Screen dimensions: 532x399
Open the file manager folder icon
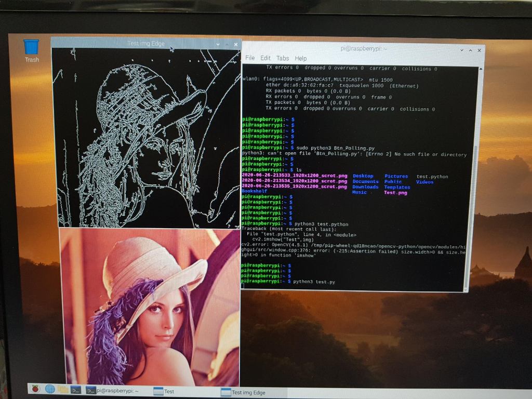click(x=63, y=389)
